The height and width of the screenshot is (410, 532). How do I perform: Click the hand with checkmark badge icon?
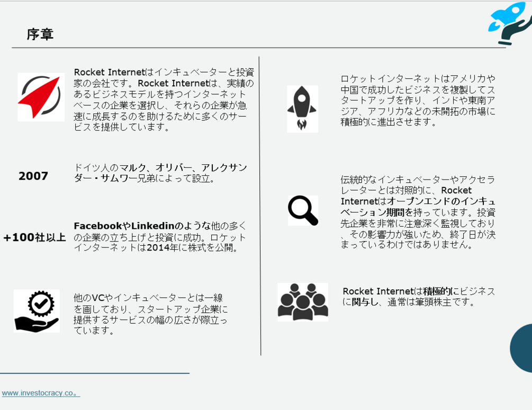[x=37, y=310]
